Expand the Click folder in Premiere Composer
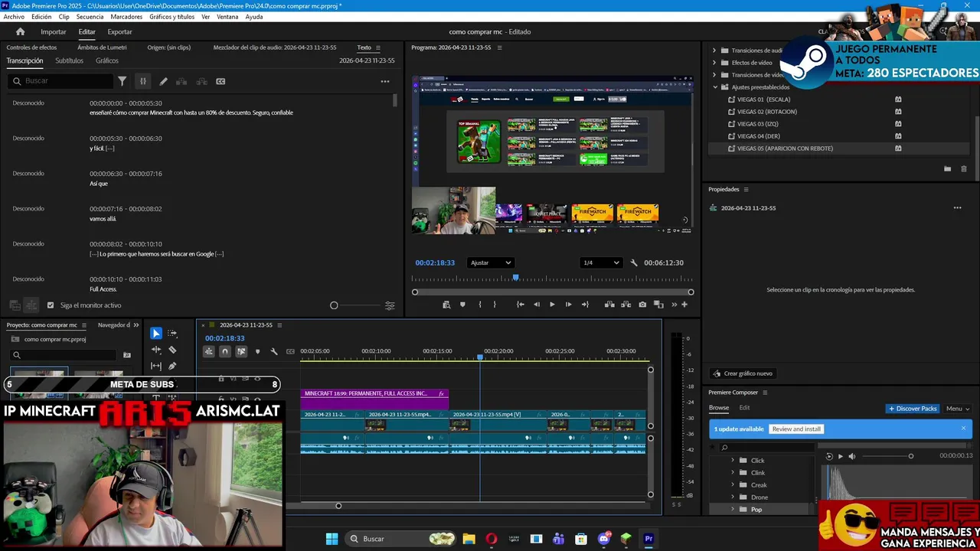 click(x=733, y=461)
